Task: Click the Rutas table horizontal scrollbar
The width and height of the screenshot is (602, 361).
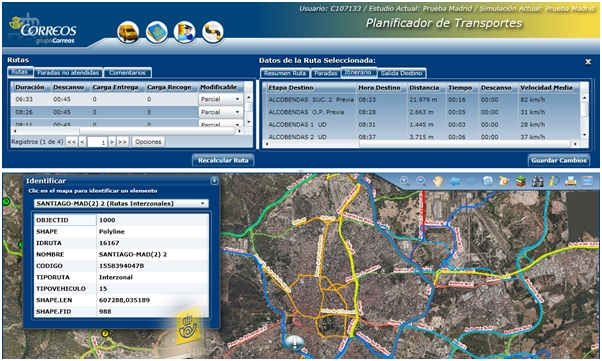Action: pyautogui.click(x=157, y=131)
